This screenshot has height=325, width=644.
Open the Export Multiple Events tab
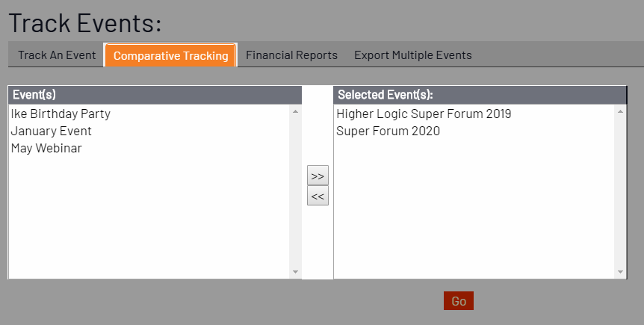coord(412,55)
